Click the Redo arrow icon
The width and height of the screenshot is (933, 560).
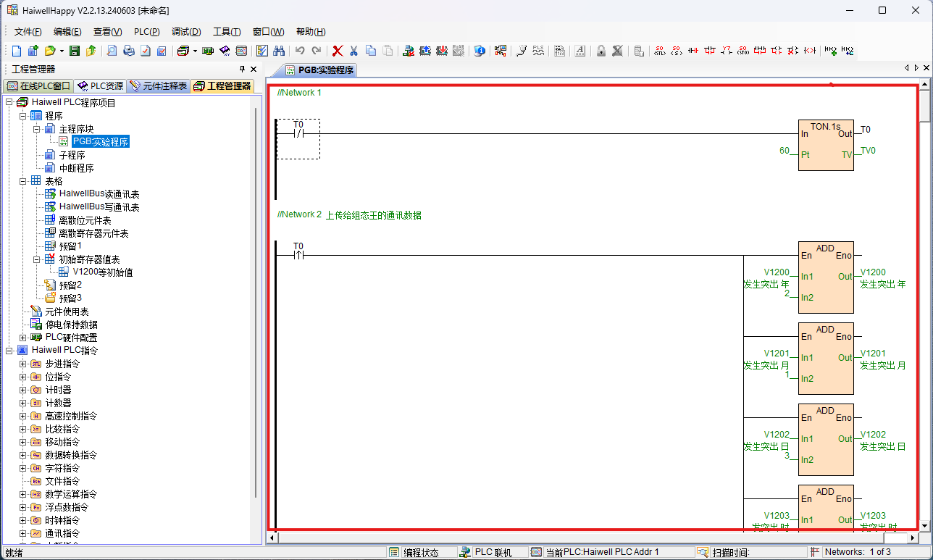pyautogui.click(x=317, y=51)
